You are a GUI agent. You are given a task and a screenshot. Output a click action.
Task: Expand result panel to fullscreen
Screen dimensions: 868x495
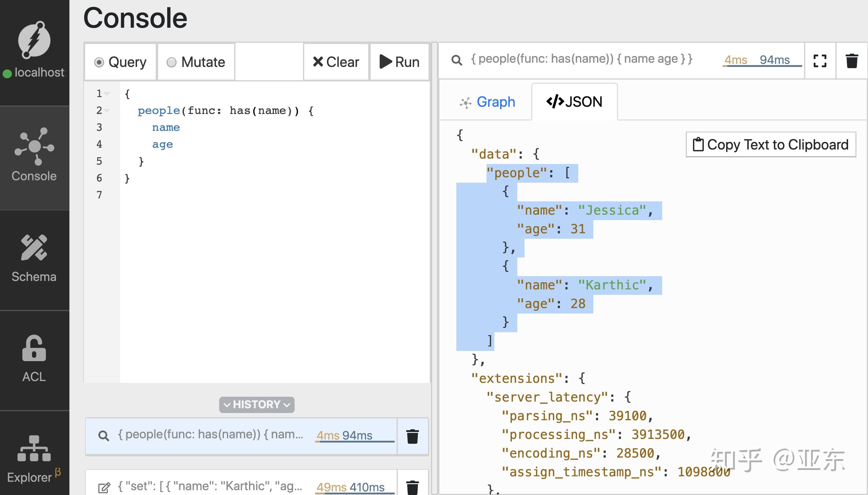coord(820,61)
